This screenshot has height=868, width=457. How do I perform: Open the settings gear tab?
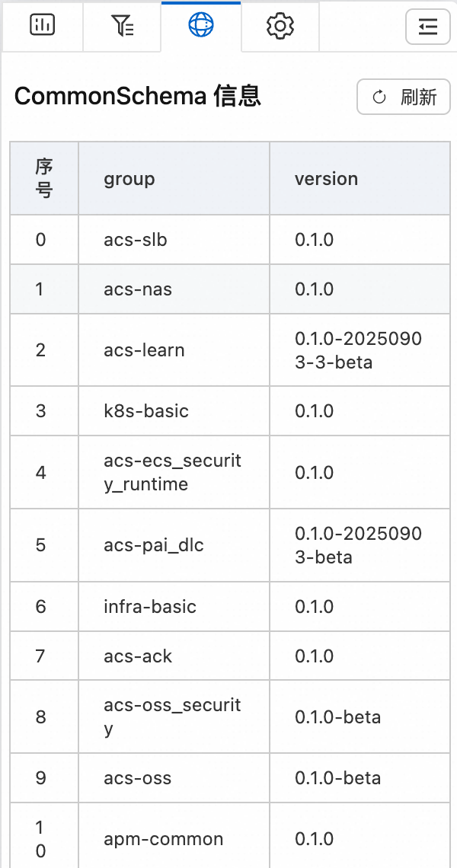coord(280,26)
